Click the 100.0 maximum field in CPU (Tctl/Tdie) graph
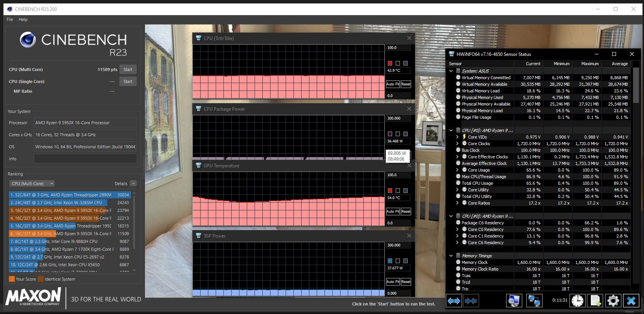 coord(398,48)
